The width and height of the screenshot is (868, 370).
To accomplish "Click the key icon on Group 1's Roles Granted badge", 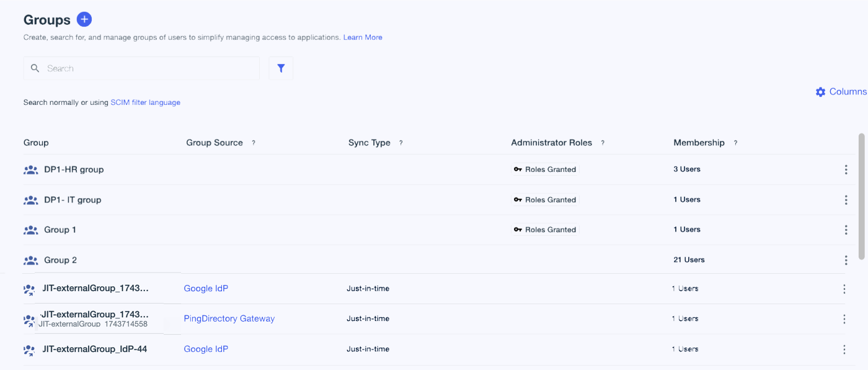I will coord(518,229).
